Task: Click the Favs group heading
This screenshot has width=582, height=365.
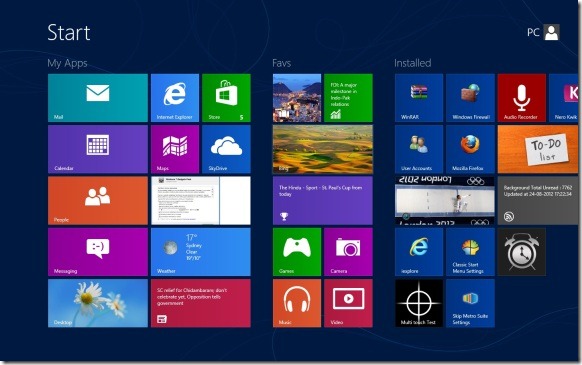Action: coord(282,63)
